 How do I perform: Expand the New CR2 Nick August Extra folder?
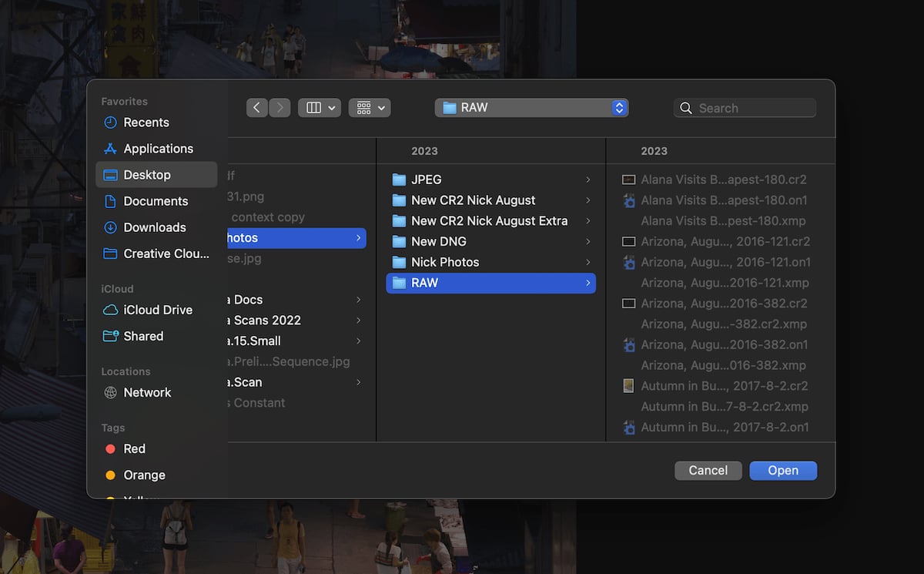click(485, 220)
